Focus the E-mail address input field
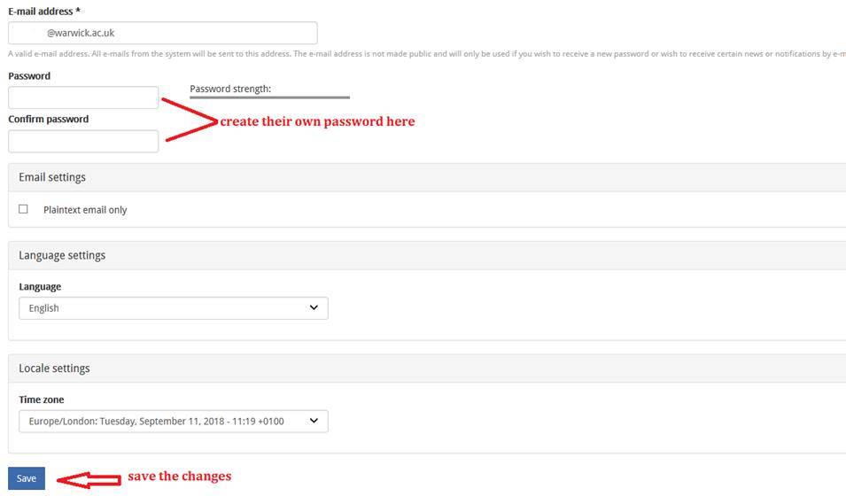The height and width of the screenshot is (504, 846). tap(163, 33)
